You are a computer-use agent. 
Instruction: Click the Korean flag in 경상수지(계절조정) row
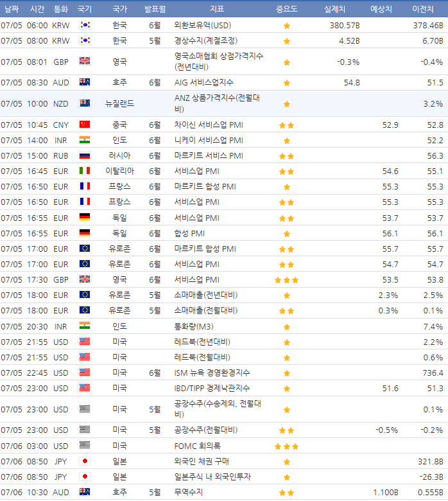[x=85, y=40]
